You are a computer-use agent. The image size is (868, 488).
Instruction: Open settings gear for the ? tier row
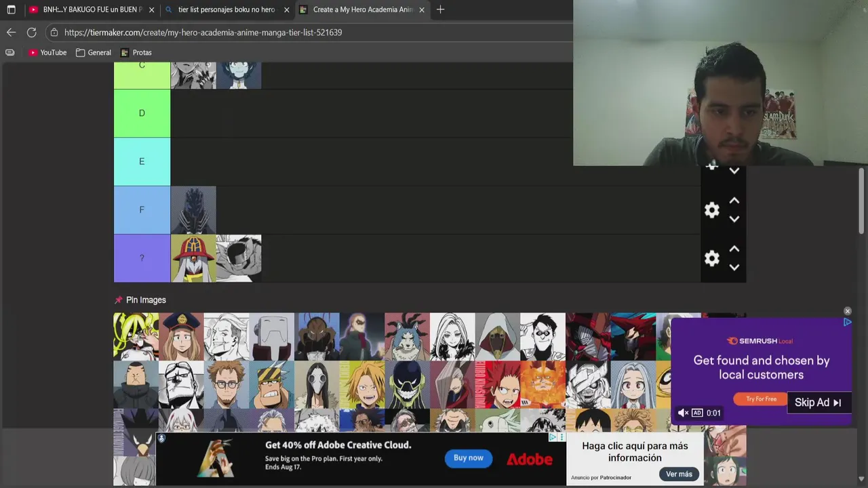(711, 258)
